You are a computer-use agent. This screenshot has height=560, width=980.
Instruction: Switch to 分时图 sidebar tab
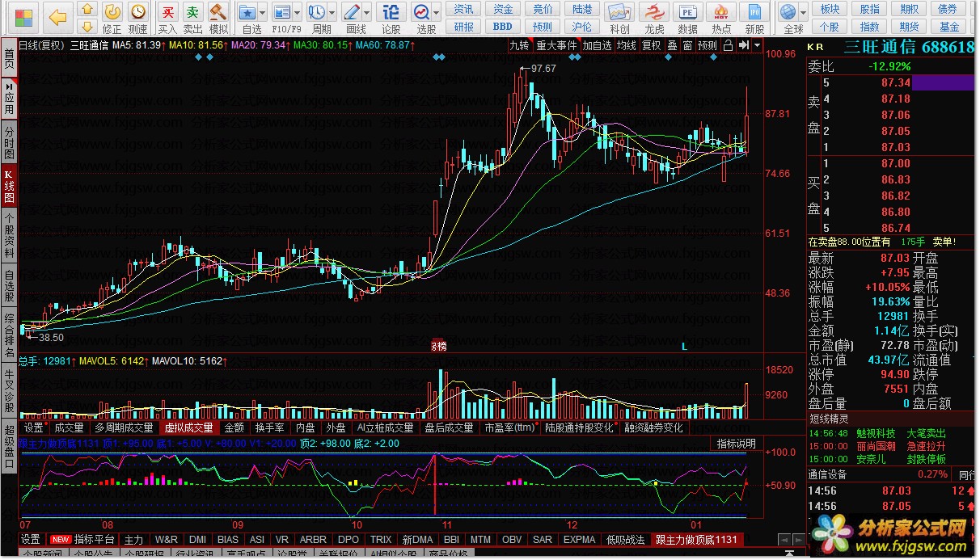tap(9, 142)
